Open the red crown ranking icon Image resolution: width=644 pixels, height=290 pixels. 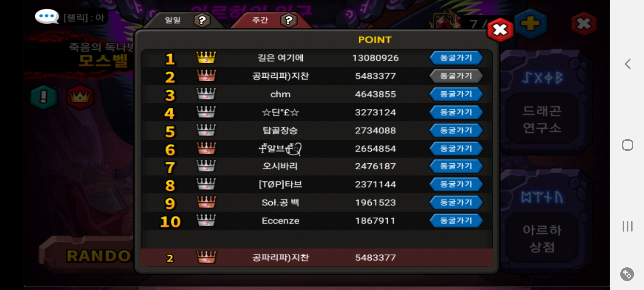click(x=80, y=97)
